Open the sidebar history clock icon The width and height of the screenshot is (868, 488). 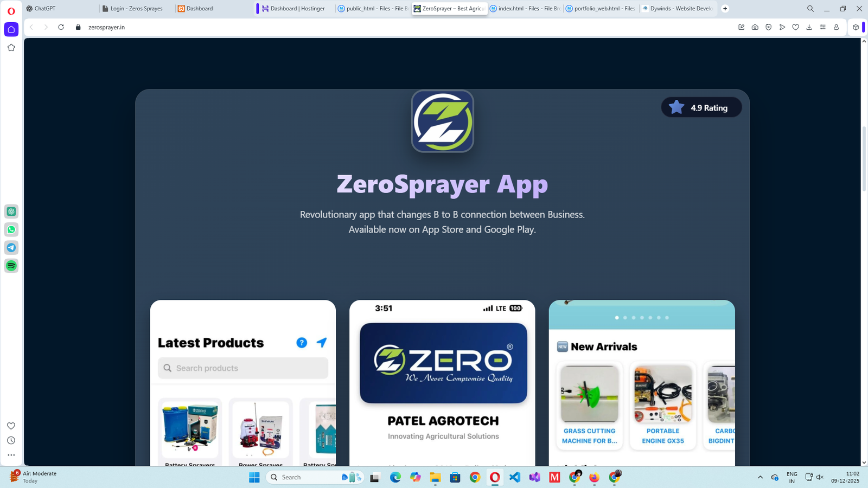click(11, 440)
